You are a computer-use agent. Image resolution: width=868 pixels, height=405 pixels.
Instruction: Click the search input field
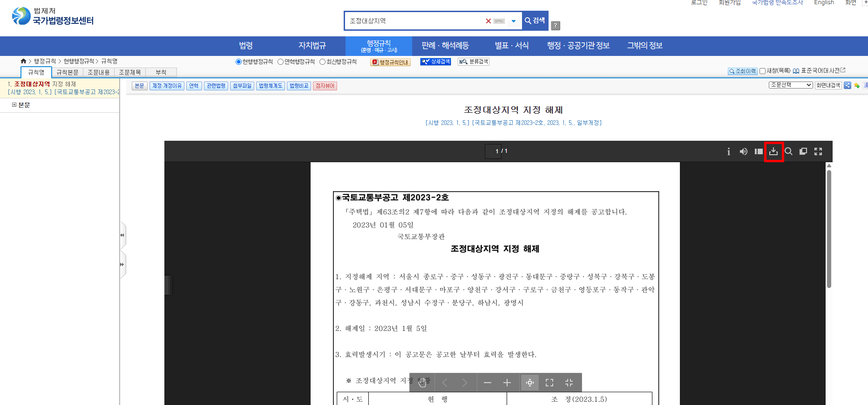417,21
